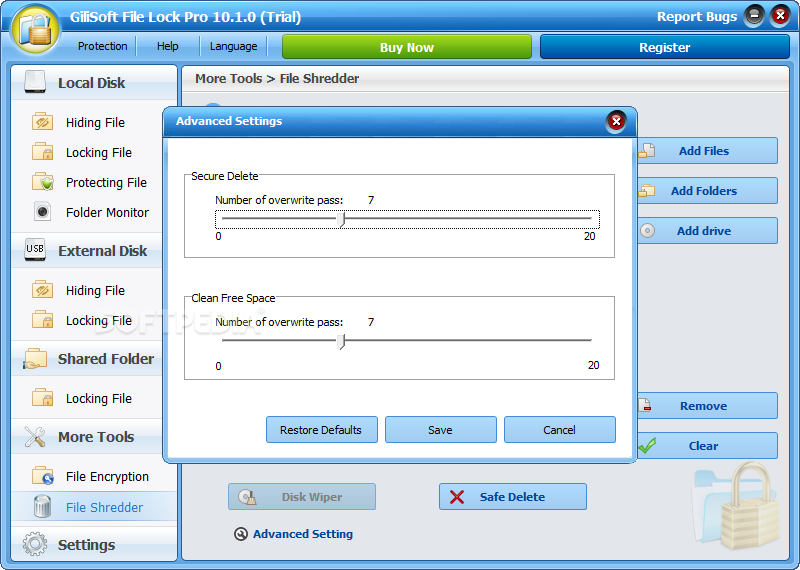Click the Register button

[x=665, y=47]
